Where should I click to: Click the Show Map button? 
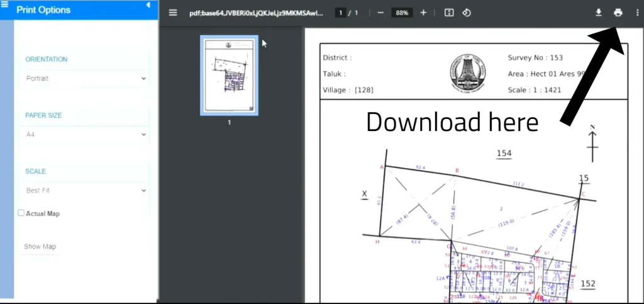pos(40,247)
